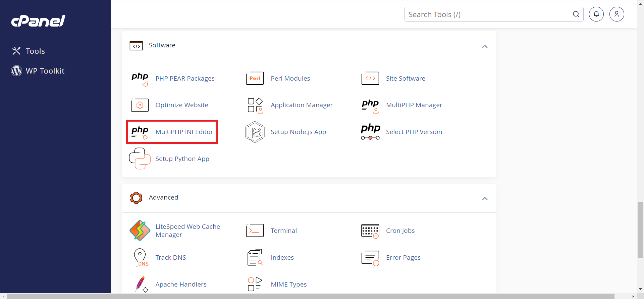Viewport: 644px width, 299px height.
Task: Open the Setup Node.js App link
Action: pos(298,132)
